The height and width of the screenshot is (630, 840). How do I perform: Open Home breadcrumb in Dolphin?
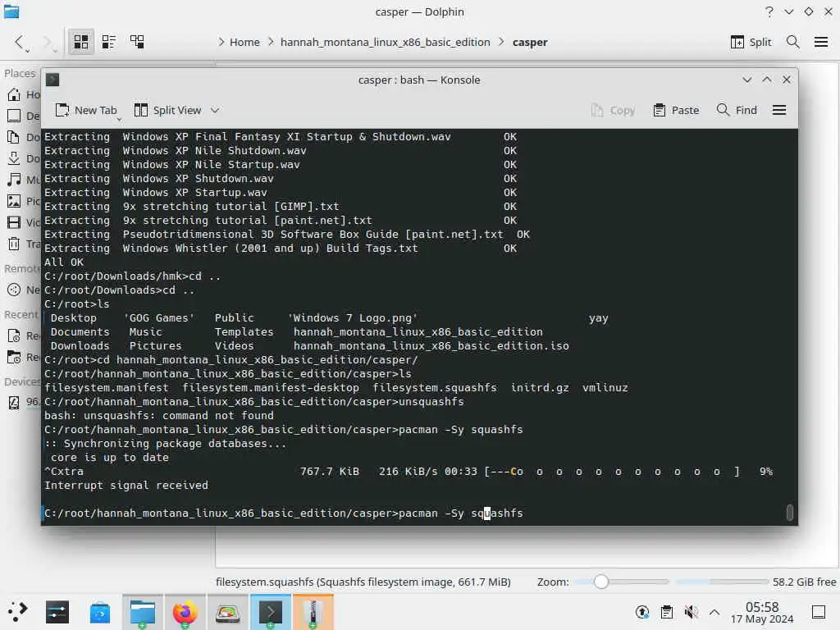[244, 42]
